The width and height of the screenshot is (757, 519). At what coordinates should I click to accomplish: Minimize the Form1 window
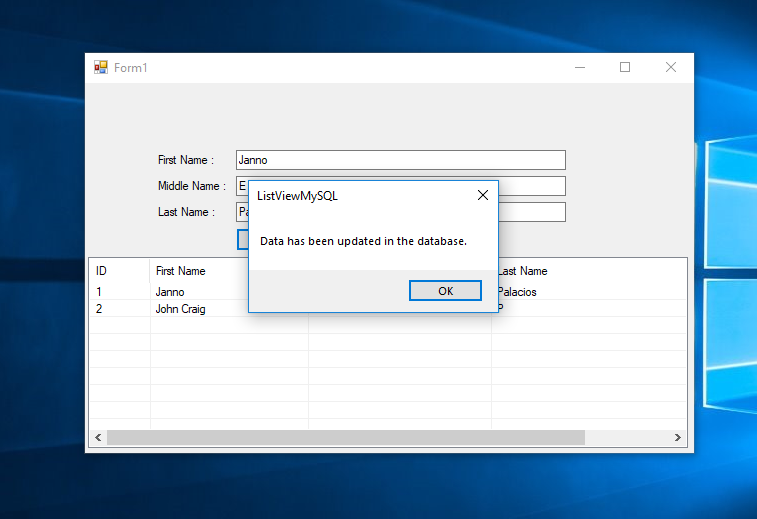[580, 67]
